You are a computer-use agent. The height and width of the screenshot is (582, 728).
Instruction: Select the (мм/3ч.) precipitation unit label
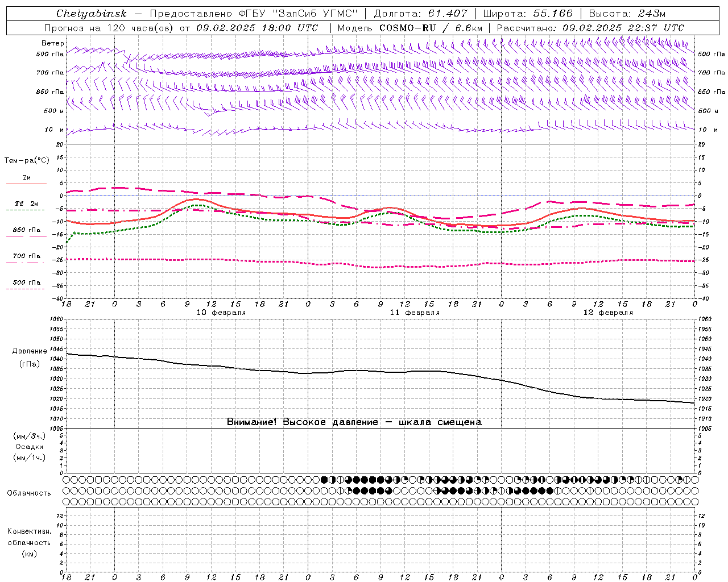coord(30,436)
